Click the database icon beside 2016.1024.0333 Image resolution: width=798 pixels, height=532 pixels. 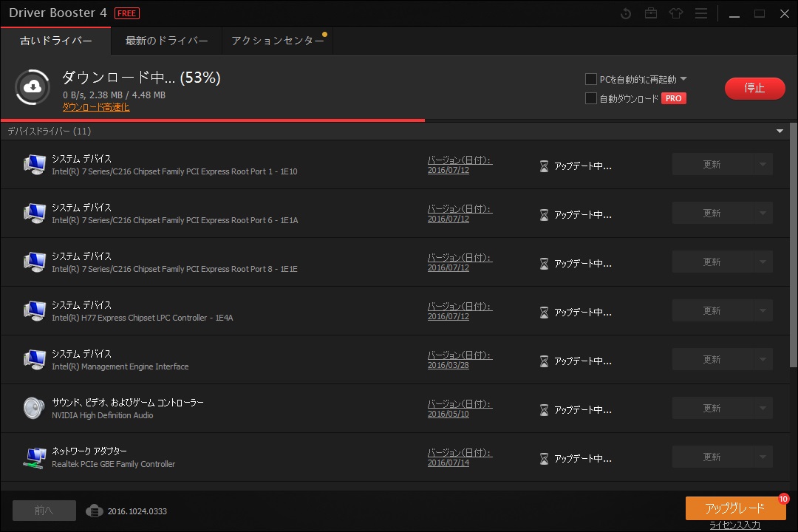(x=94, y=511)
